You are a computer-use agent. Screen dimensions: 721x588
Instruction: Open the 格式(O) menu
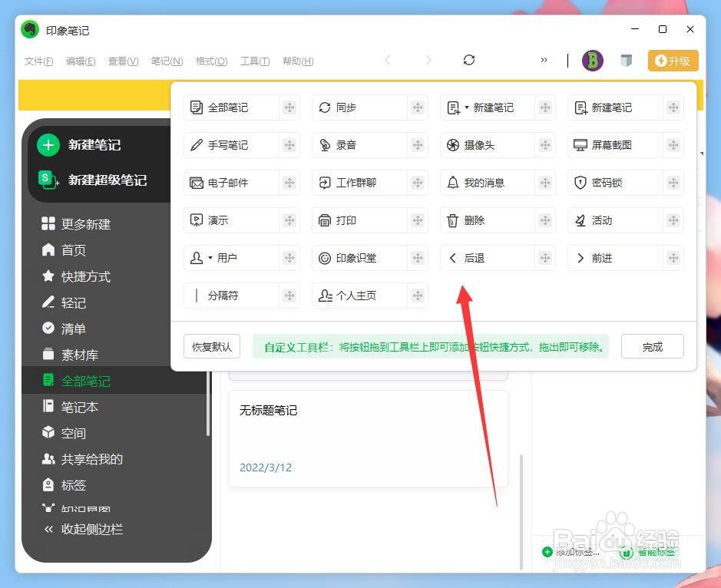pos(211,61)
